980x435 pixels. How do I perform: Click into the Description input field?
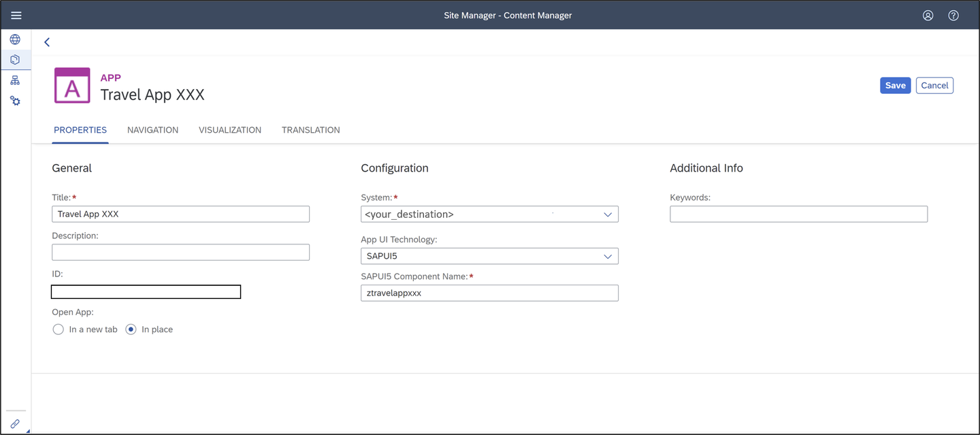point(180,252)
